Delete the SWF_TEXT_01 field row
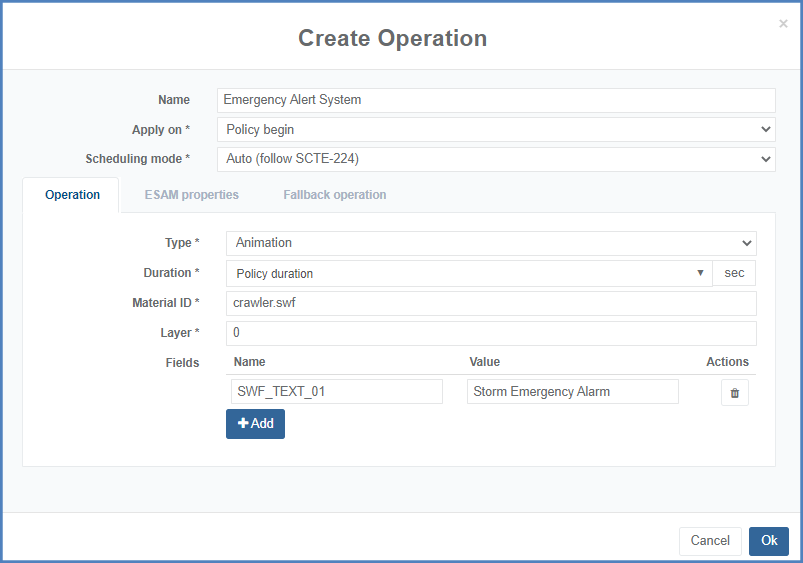 tap(734, 393)
